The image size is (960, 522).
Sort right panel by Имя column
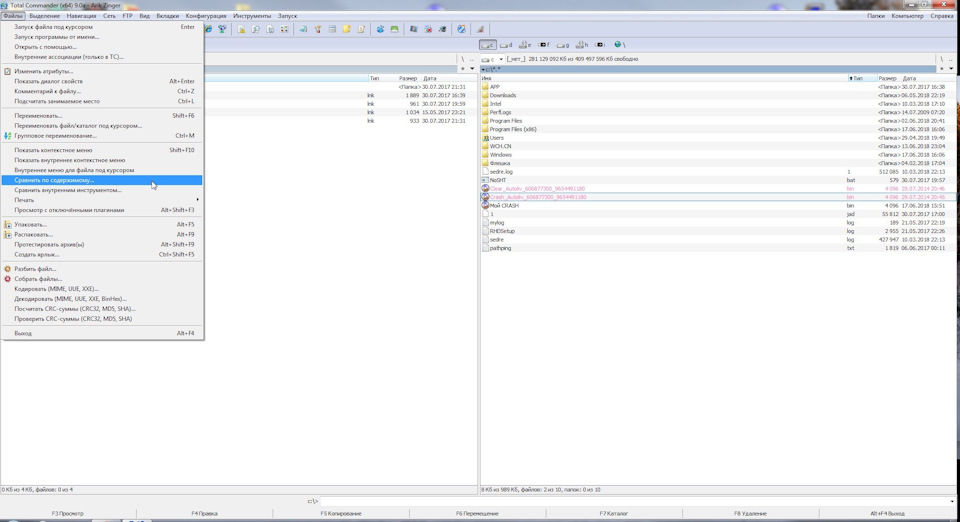pyautogui.click(x=664, y=78)
